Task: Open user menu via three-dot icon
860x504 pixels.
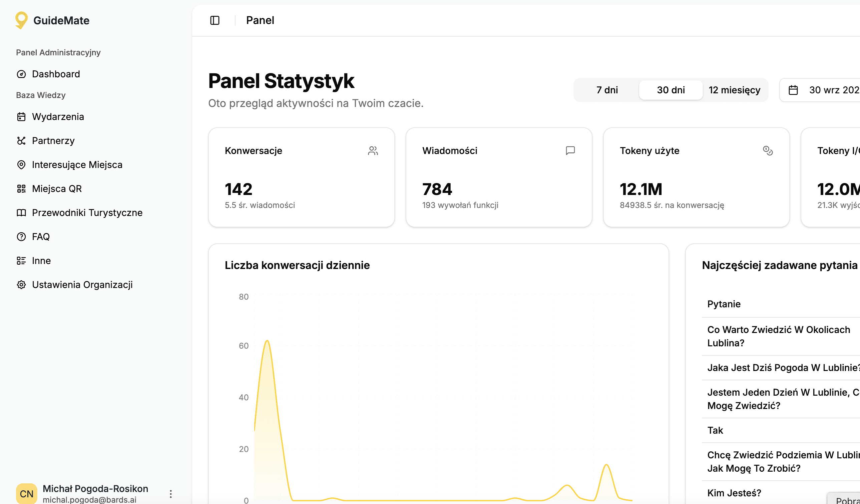Action: [171, 494]
